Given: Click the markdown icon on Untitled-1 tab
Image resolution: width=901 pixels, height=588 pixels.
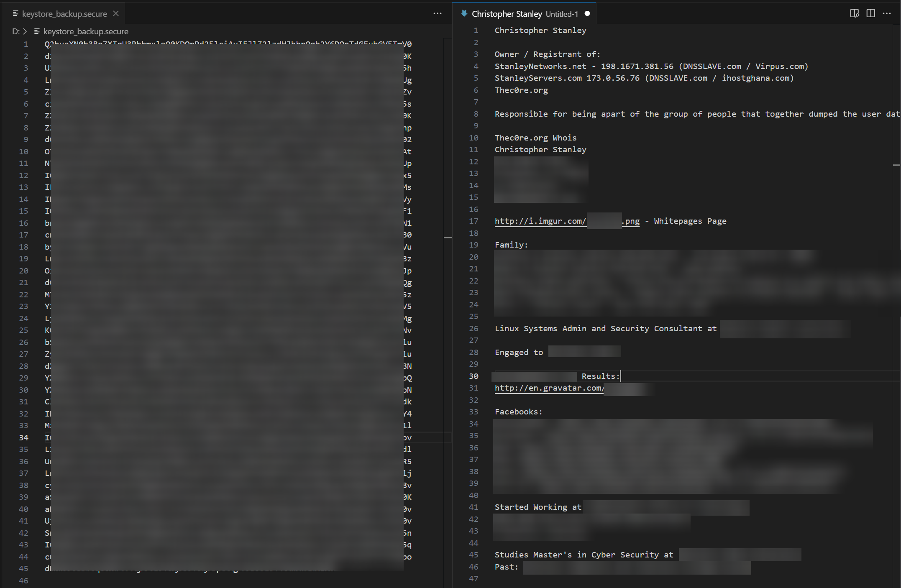Looking at the screenshot, I should [x=464, y=13].
